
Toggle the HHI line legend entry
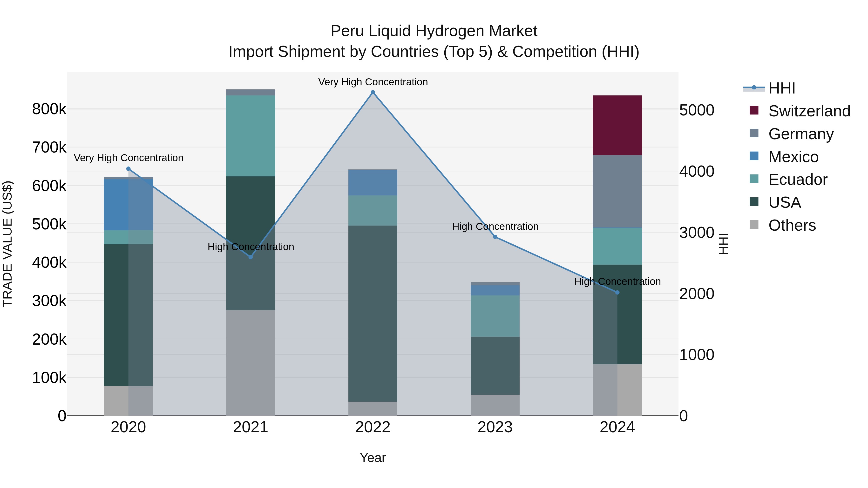[769, 88]
